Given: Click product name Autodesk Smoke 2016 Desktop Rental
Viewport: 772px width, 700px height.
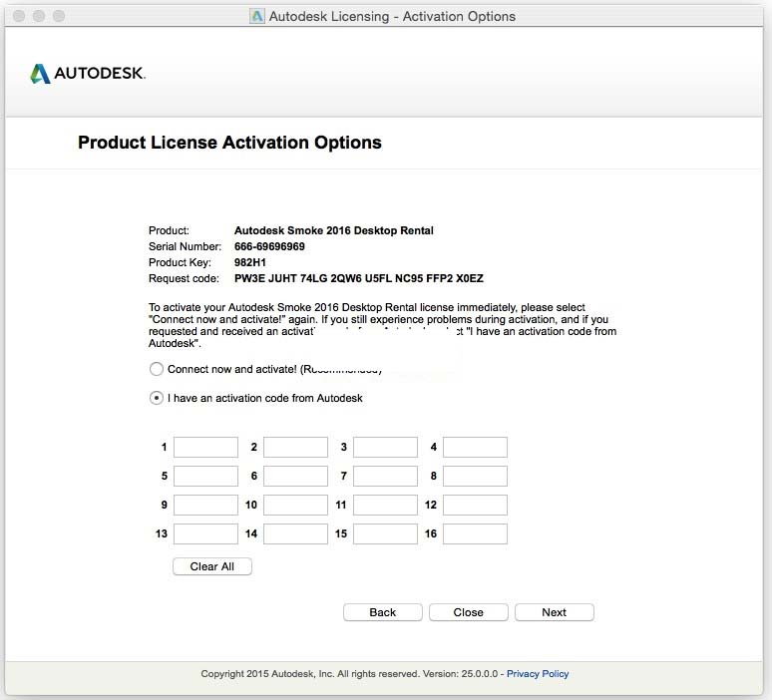Looking at the screenshot, I should [334, 231].
